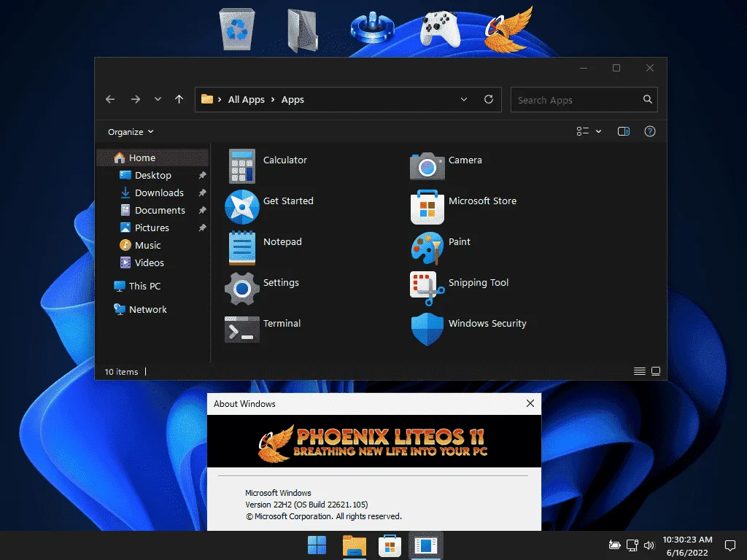
Task: Open the blue joystick desktop icon
Action: point(372,28)
